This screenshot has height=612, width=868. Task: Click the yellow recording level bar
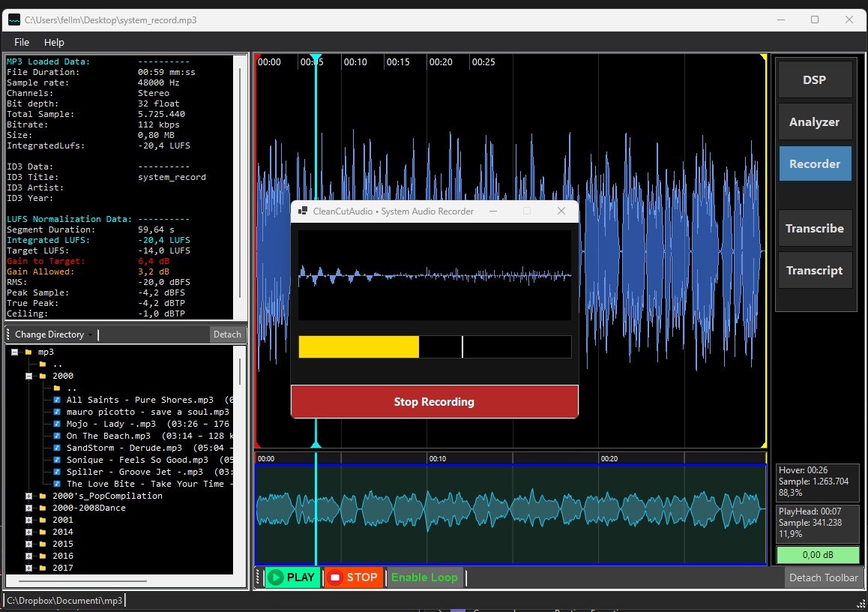coord(358,346)
